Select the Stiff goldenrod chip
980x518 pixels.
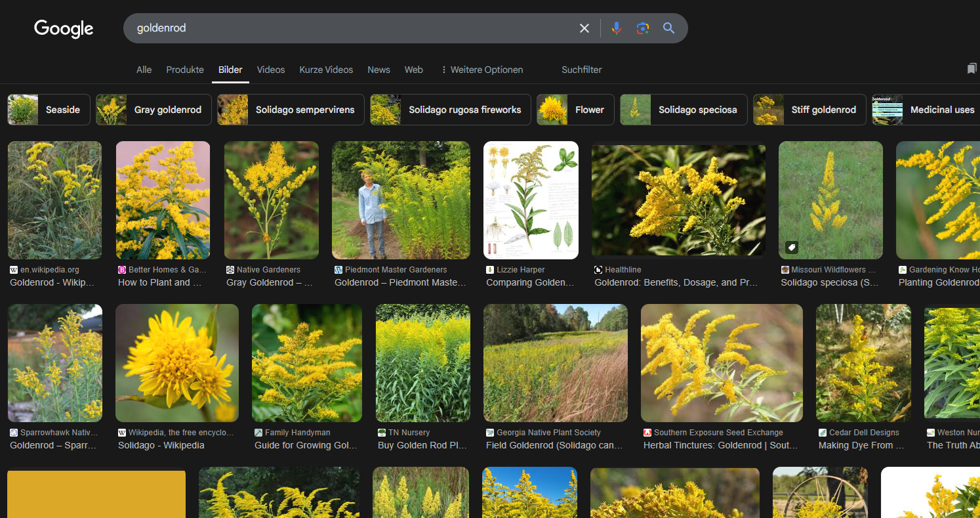pyautogui.click(x=809, y=110)
